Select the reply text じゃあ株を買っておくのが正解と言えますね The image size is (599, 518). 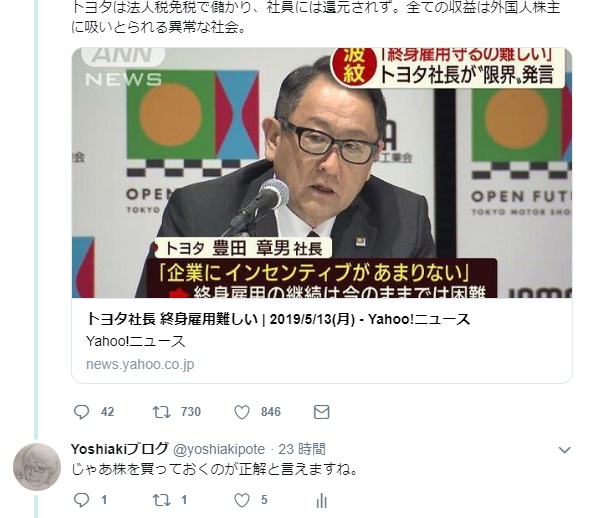coord(215,469)
